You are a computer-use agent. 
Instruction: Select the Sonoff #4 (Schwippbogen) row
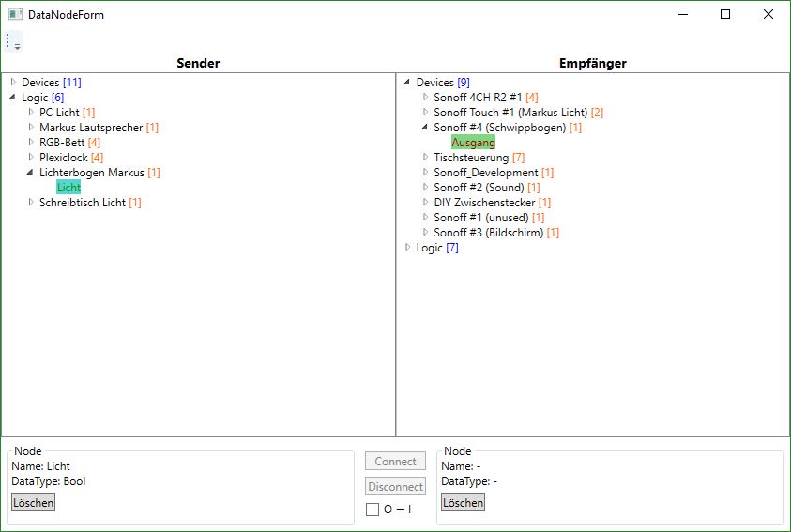coord(508,127)
